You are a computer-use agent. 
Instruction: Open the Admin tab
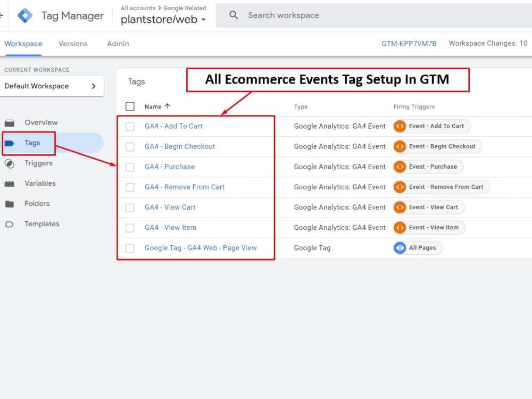(x=117, y=44)
